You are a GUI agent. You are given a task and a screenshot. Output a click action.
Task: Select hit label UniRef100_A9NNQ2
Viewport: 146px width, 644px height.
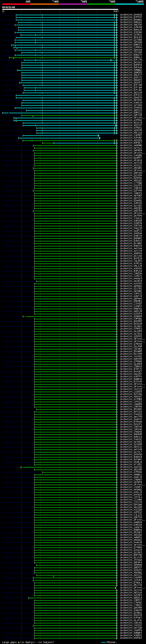(x=131, y=70)
